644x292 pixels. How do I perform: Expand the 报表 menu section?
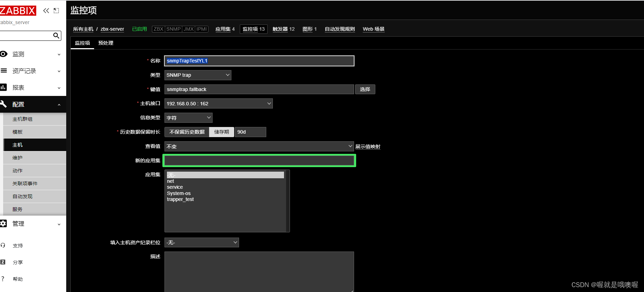tap(33, 88)
